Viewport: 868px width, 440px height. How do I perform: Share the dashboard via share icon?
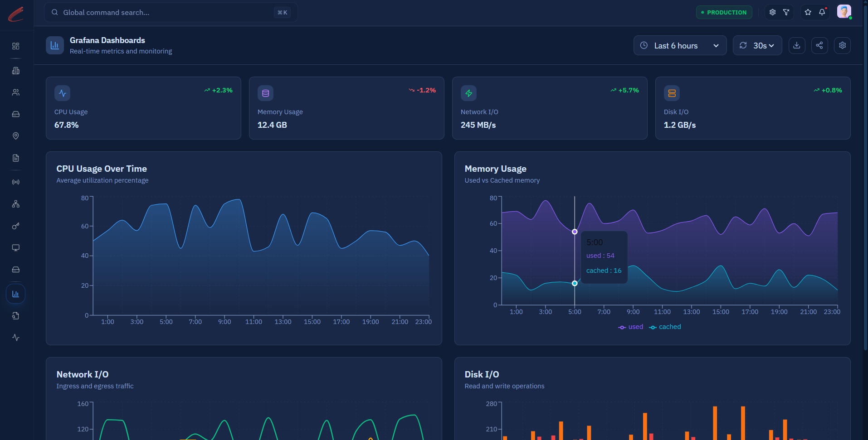819,45
